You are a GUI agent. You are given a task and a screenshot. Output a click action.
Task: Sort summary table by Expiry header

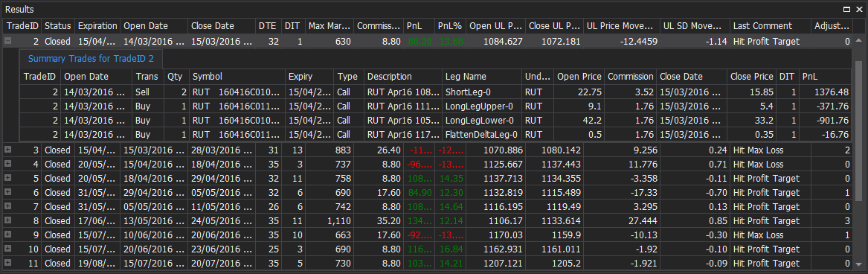310,77
